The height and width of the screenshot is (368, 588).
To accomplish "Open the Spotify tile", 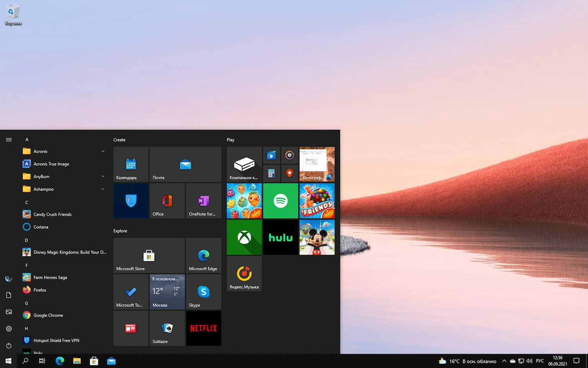I will 281,201.
